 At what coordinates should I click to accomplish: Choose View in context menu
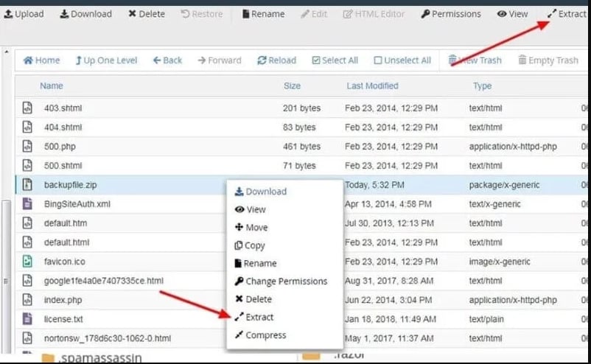[x=251, y=209]
